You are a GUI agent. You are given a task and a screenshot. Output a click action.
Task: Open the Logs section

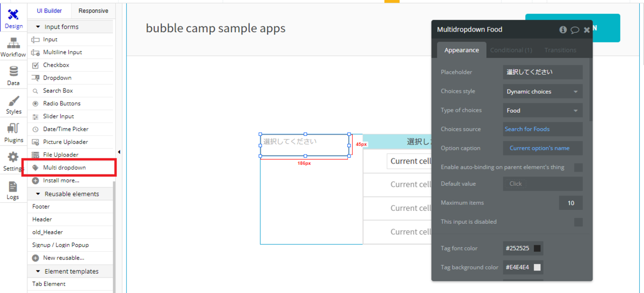pyautogui.click(x=13, y=190)
